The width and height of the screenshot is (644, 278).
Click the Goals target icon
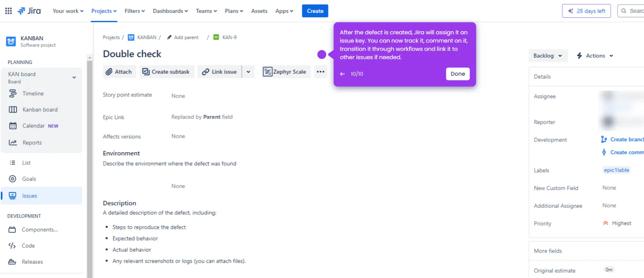[x=13, y=179]
